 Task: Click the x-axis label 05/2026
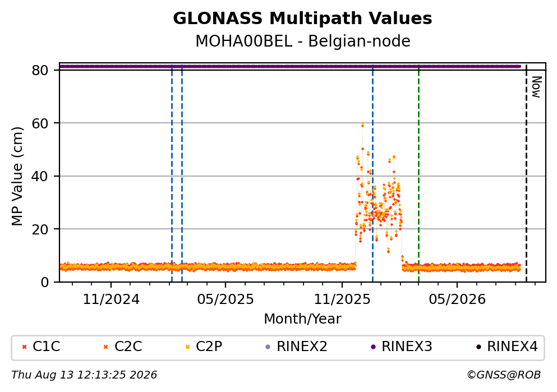[457, 299]
